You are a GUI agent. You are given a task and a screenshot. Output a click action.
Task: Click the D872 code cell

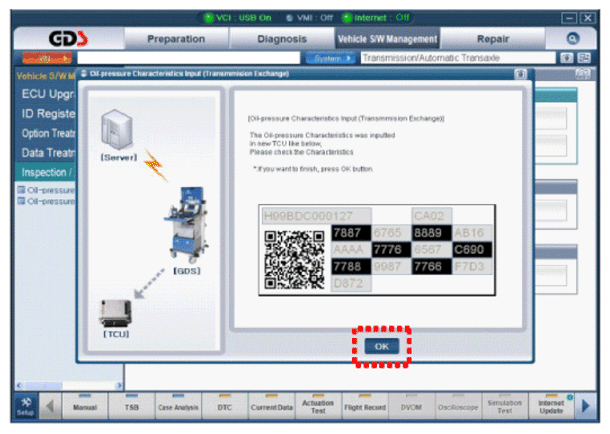[351, 284]
